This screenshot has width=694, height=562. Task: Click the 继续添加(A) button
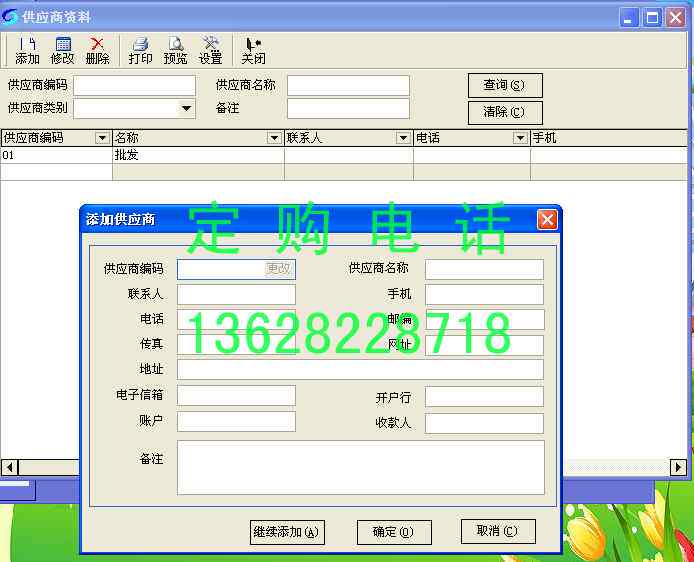coord(287,532)
